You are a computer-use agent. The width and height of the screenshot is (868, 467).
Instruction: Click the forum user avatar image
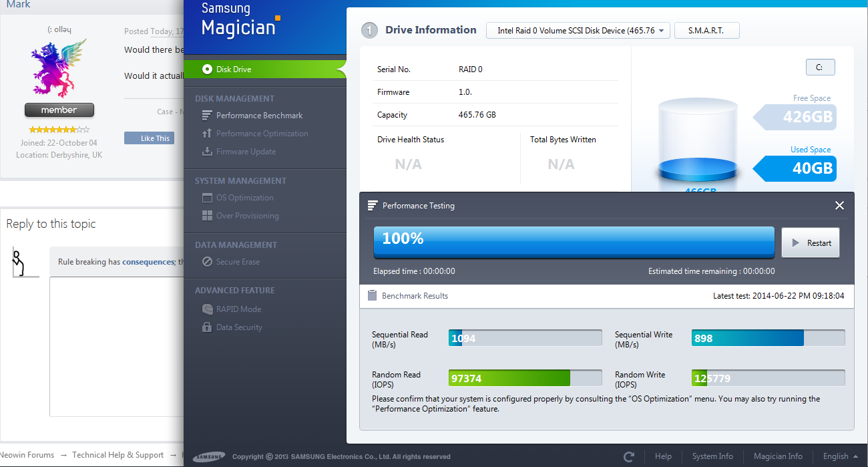point(59,68)
